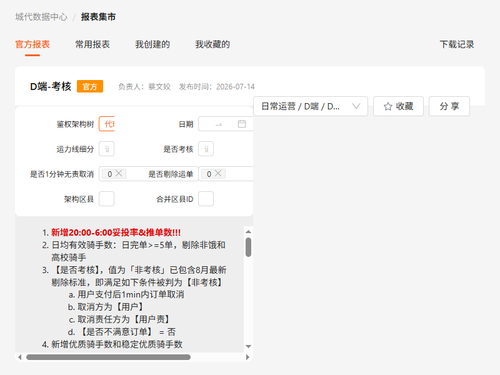Click the dropdown chevron arrow of 日常运营
Screen dimensions: 500x375
click(356, 106)
